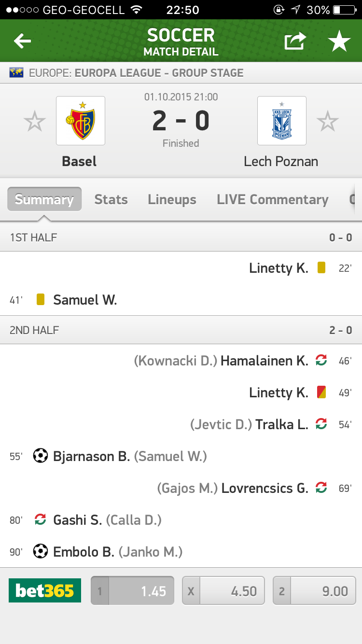Select the away win odds 9.00
Image resolution: width=362 pixels, height=644 pixels.
point(314,591)
